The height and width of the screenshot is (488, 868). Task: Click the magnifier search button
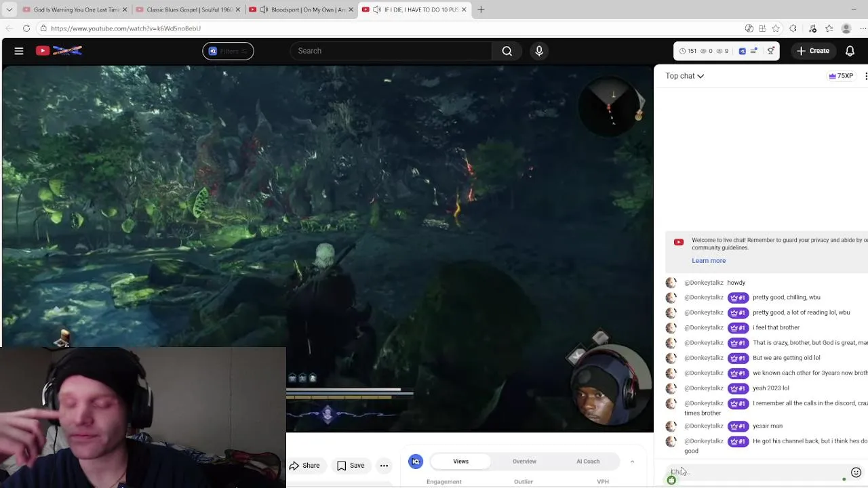(x=507, y=51)
